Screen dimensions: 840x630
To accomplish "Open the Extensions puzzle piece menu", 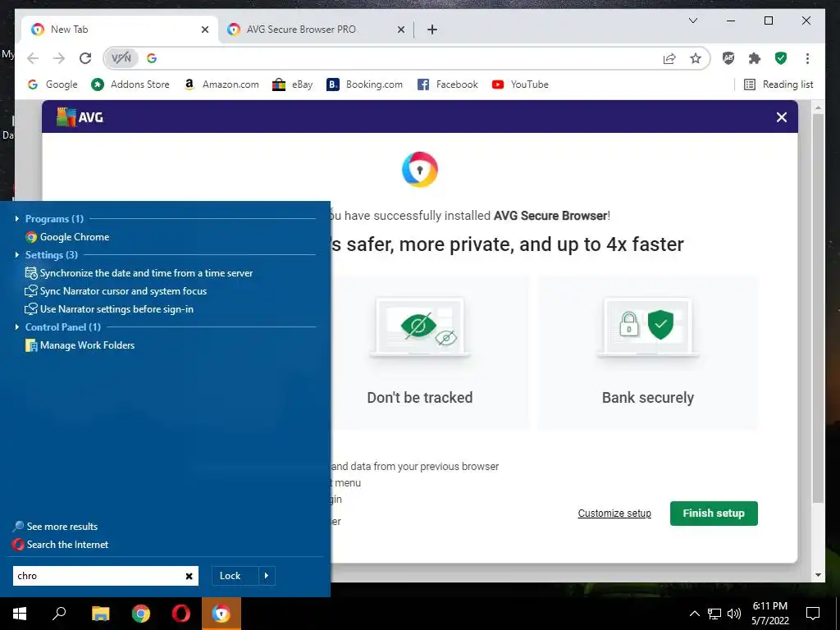I will pos(755,58).
